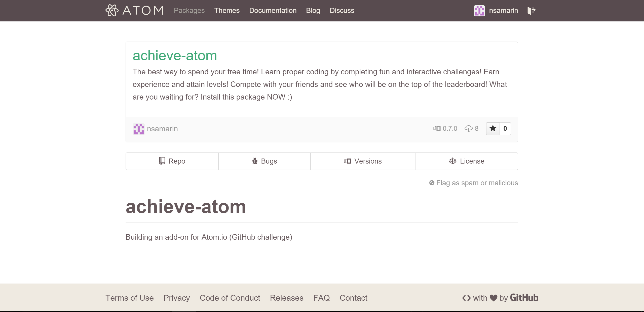
Task: Open the License button
Action: coord(466,161)
